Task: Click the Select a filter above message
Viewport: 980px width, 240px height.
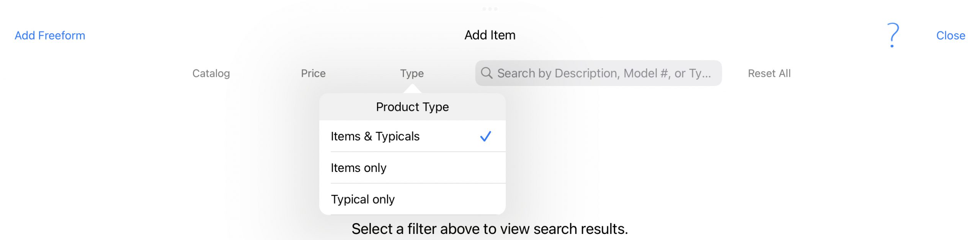Action: (x=490, y=229)
